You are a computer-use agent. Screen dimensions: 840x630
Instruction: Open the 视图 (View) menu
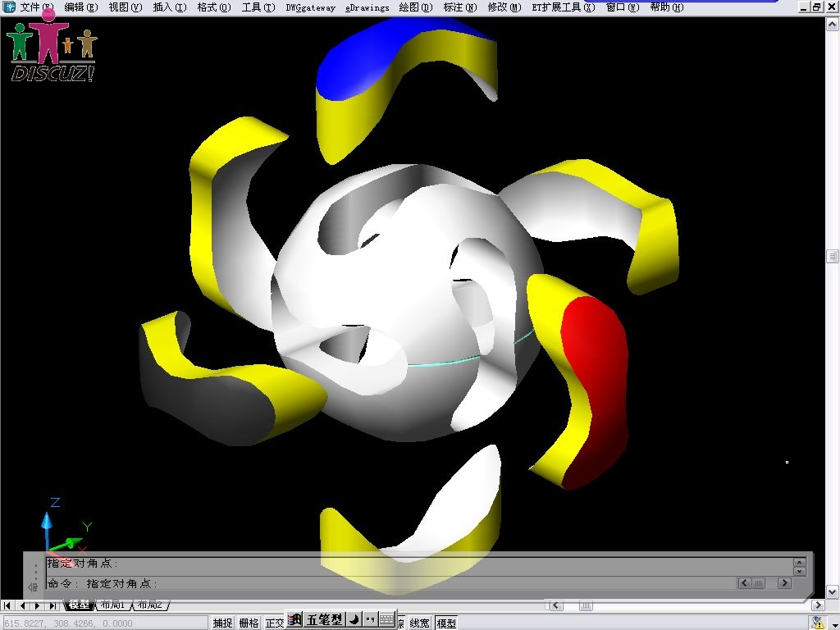point(126,7)
